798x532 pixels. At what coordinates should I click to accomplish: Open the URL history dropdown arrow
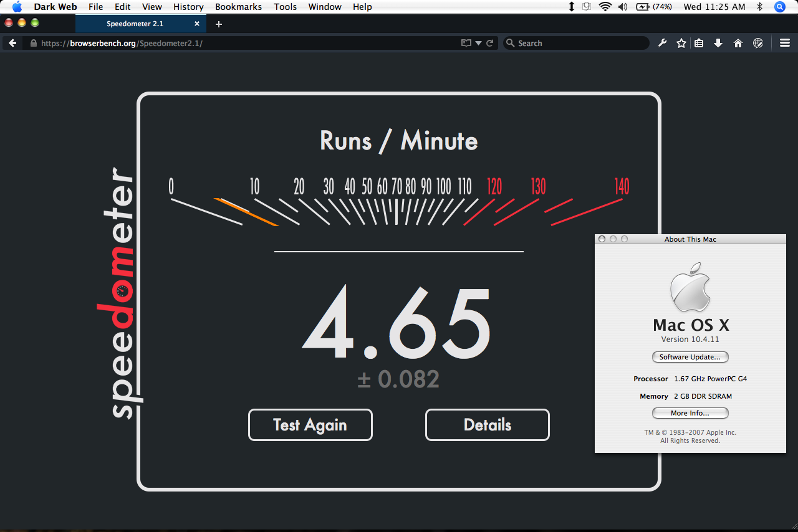click(x=479, y=43)
